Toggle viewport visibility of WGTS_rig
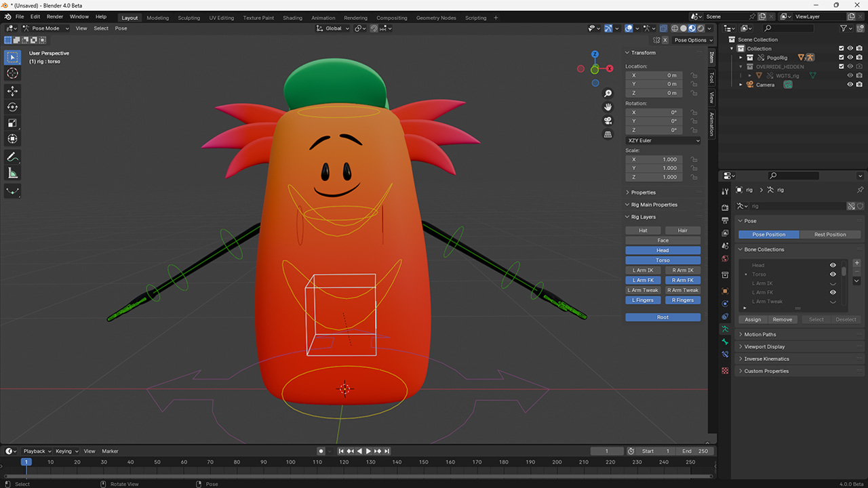Screen dimensions: 868x488 [850, 75]
